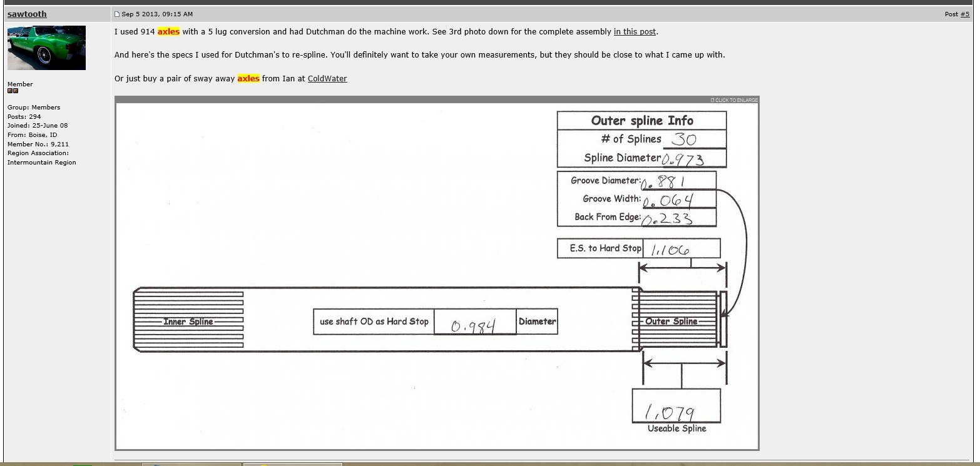Click the first highlighted 'axles' word
This screenshot has height=466, width=980.
click(x=168, y=31)
